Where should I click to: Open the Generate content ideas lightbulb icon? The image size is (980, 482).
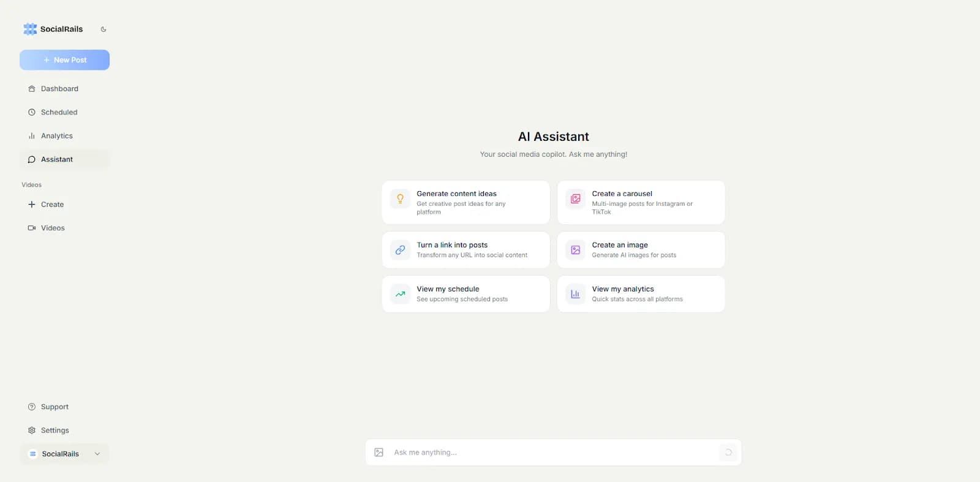(400, 199)
